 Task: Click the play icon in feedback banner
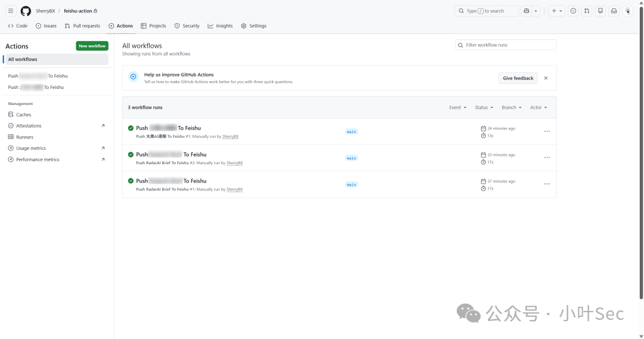click(x=133, y=76)
